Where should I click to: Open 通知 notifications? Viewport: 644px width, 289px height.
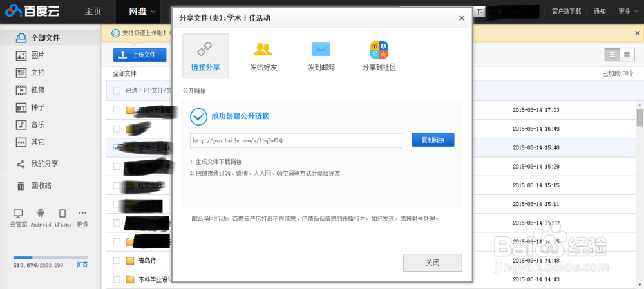[600, 12]
